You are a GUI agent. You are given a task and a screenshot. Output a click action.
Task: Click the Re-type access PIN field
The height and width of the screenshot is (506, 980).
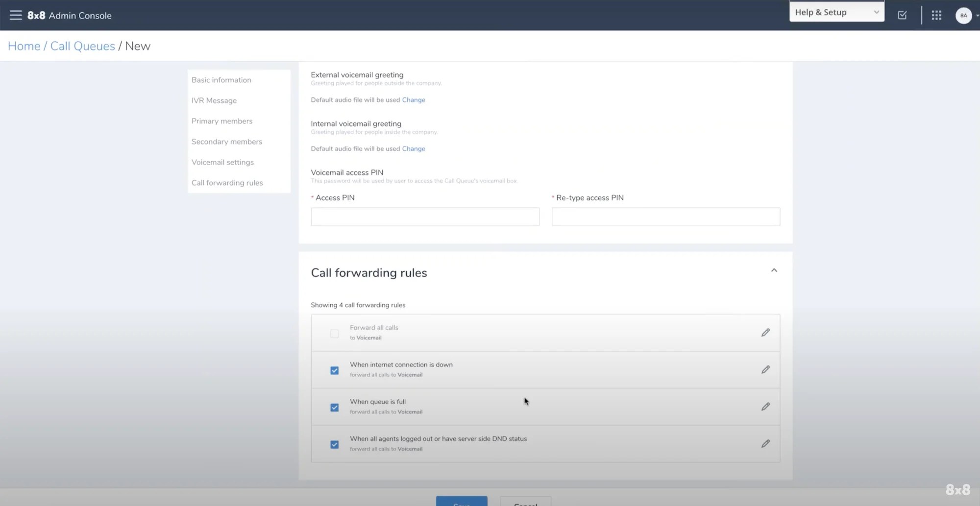click(x=666, y=217)
